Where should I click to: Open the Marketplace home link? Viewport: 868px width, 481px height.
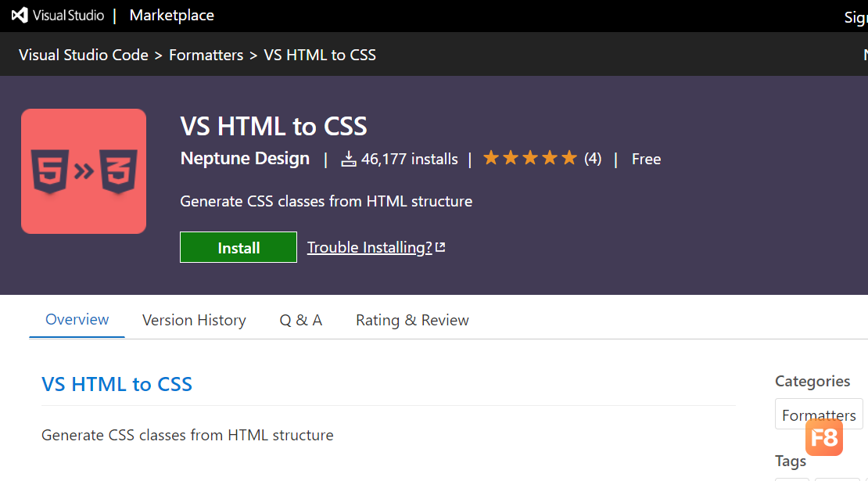click(171, 15)
